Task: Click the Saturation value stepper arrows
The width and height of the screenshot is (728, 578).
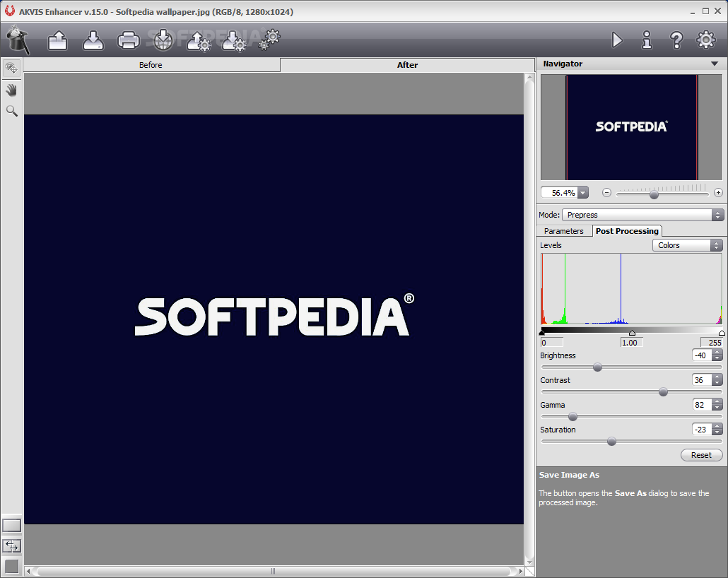Action: point(717,430)
